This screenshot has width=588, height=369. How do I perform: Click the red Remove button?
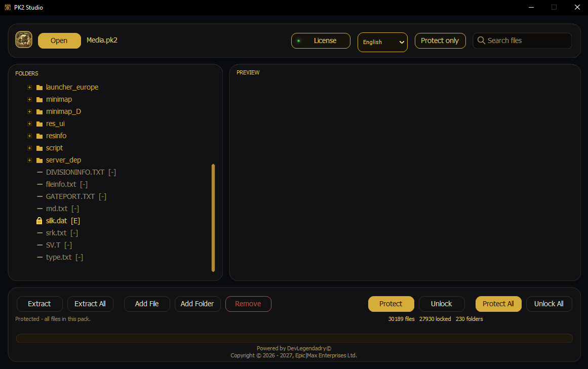coord(248,304)
